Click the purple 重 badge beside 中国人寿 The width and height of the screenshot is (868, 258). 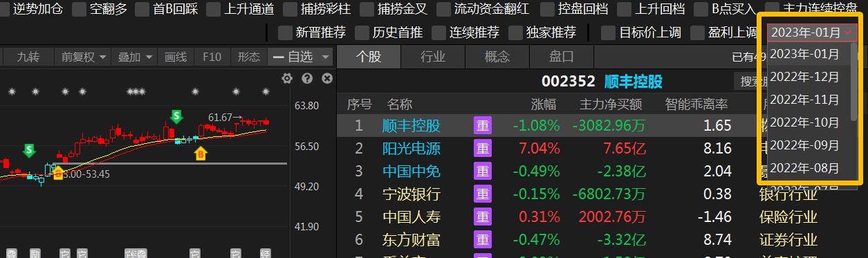pyautogui.click(x=481, y=216)
